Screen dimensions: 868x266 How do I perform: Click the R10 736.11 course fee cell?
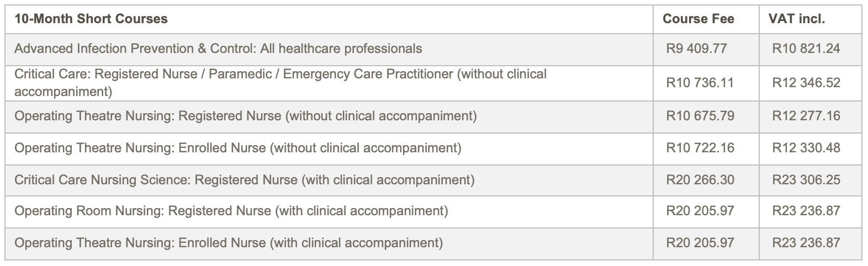[700, 83]
